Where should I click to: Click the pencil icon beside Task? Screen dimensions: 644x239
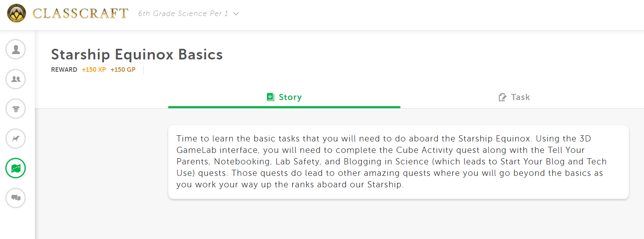pos(502,97)
